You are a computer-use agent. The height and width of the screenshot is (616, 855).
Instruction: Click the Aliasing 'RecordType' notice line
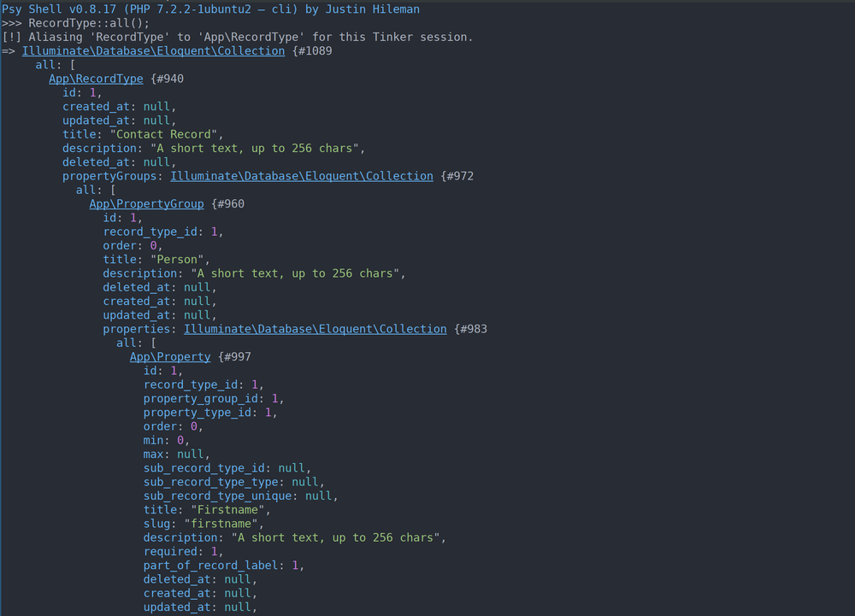click(x=237, y=37)
